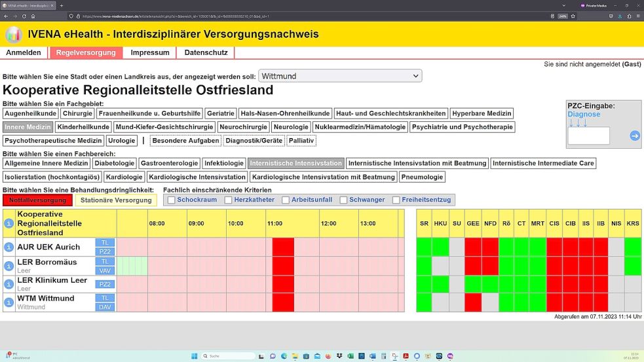Click the TL badge for AUR UEK Aurich
Screen dimensions: 644x362
click(105, 243)
